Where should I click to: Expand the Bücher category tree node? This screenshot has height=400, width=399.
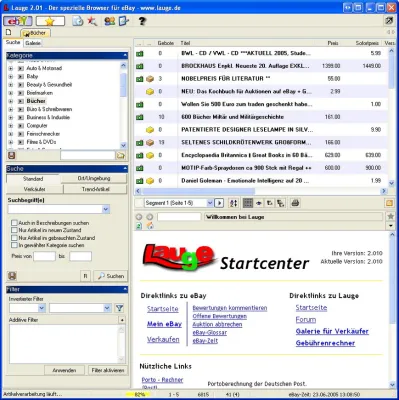click(x=11, y=101)
